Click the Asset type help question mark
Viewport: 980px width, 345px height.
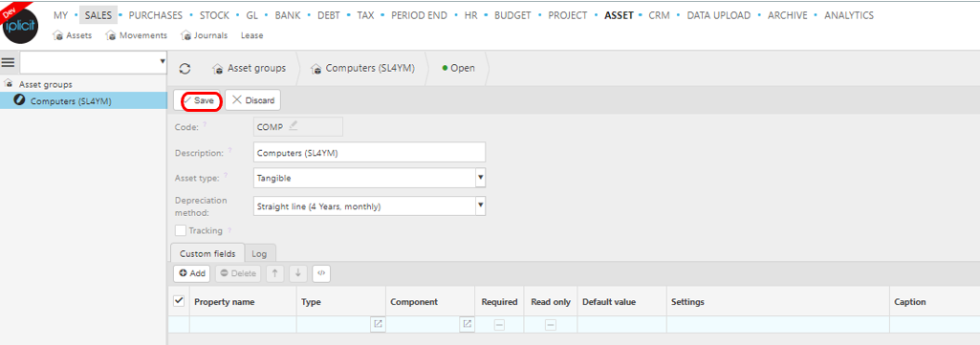click(226, 177)
